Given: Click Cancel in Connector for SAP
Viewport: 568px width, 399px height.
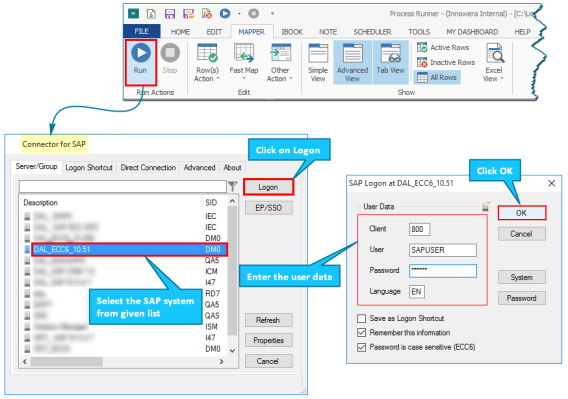Looking at the screenshot, I should (x=268, y=361).
